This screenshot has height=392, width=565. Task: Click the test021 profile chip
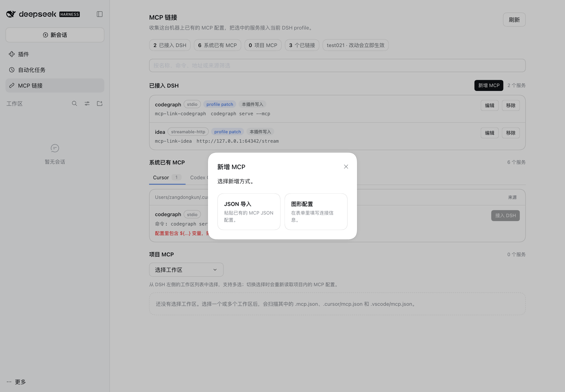tap(355, 45)
